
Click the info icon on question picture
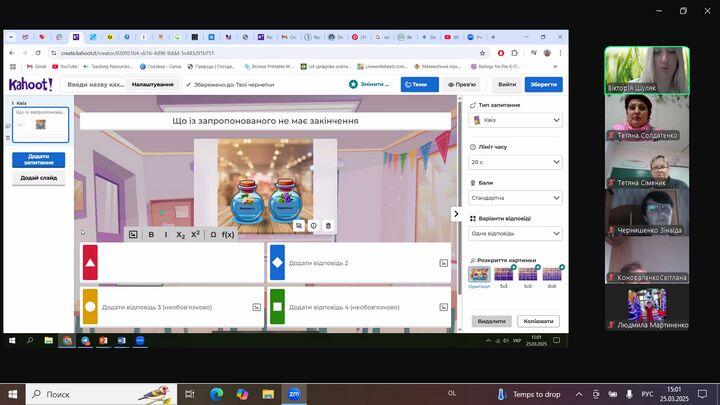[x=314, y=225]
